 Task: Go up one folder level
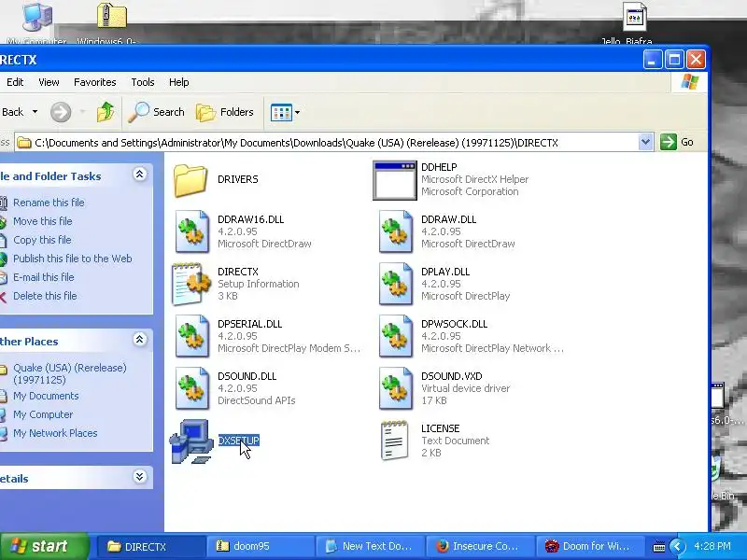[106, 112]
